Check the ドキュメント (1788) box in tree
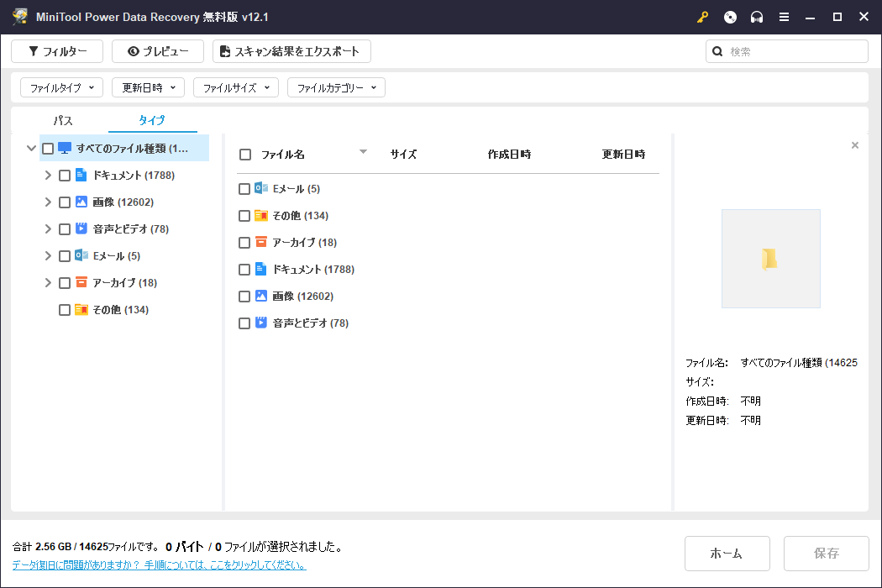The height and width of the screenshot is (588, 882). (x=65, y=176)
